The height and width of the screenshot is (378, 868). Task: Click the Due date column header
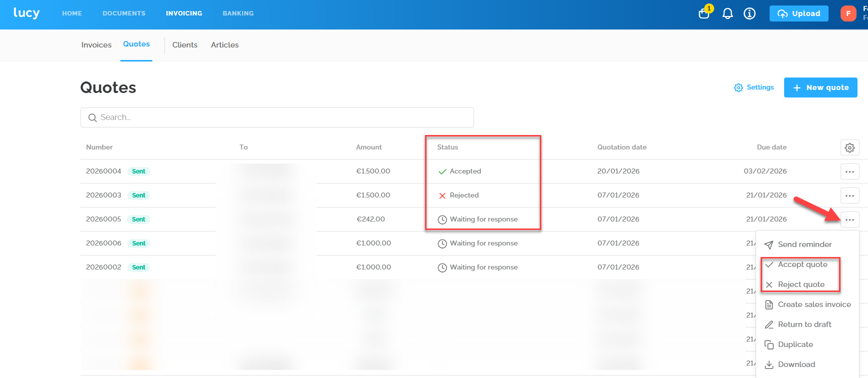pos(772,147)
